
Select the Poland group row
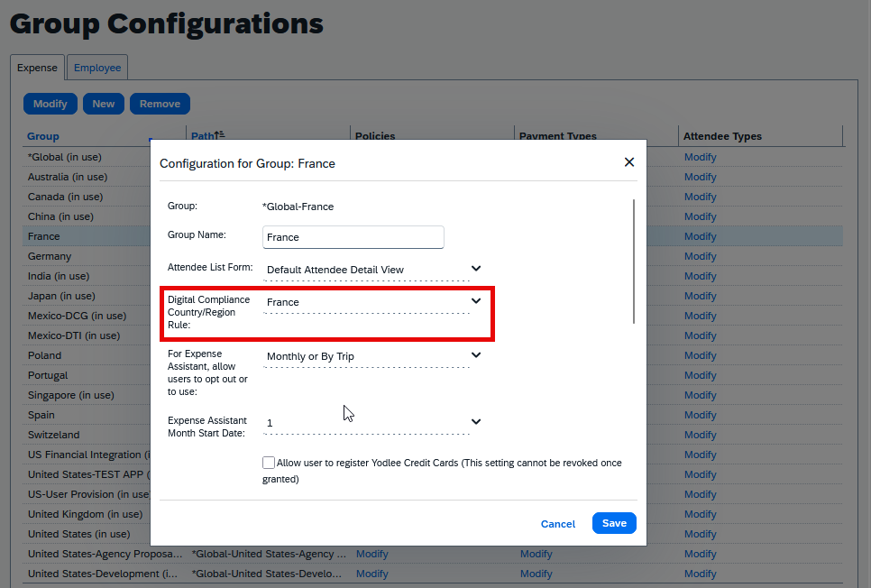tap(44, 355)
